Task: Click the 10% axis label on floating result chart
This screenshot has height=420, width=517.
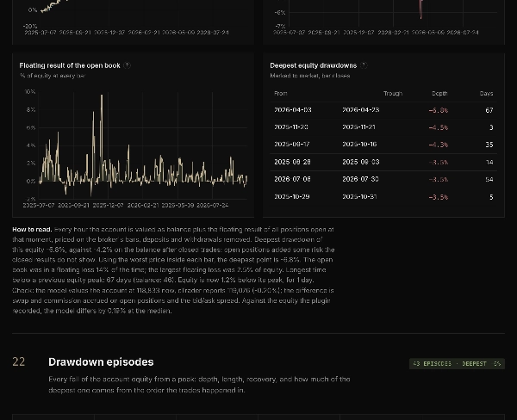Action: tap(30, 92)
